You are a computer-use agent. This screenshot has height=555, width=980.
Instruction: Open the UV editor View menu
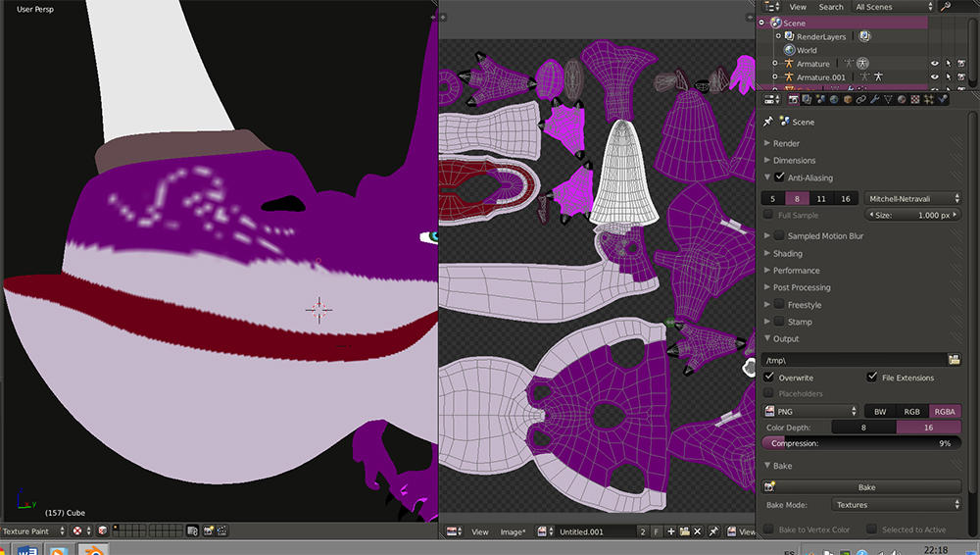tap(479, 531)
